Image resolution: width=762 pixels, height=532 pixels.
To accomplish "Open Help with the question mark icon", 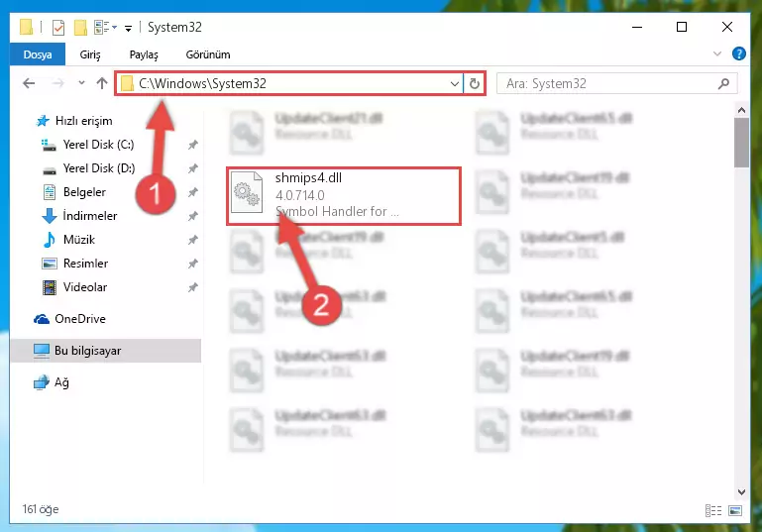I will pyautogui.click(x=739, y=53).
